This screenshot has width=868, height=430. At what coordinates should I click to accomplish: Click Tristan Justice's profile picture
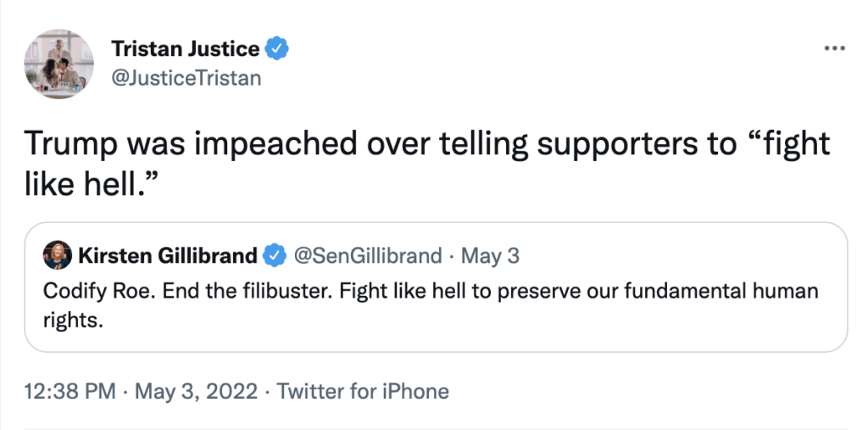coord(58,64)
